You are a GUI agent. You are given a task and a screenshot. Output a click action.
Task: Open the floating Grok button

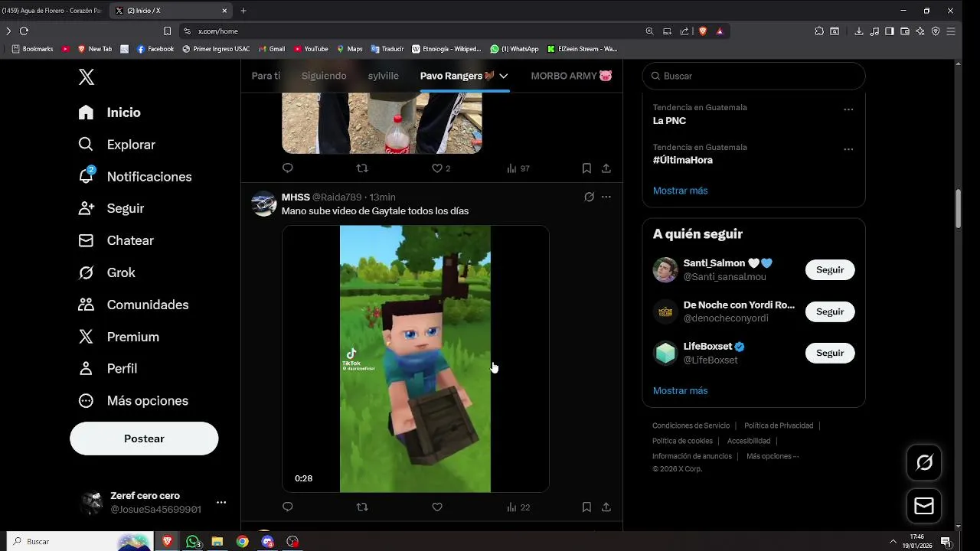coord(924,462)
